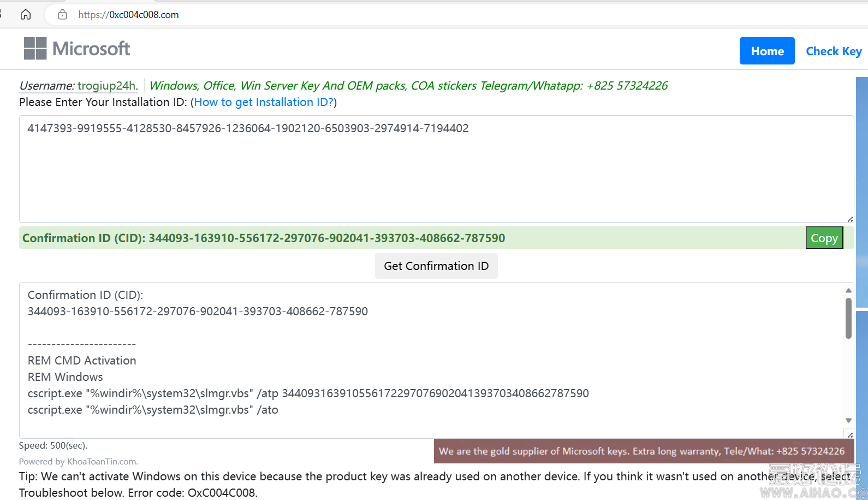The height and width of the screenshot is (500, 868).
Task: Click the Get Confirmation ID button
Action: [436, 266]
